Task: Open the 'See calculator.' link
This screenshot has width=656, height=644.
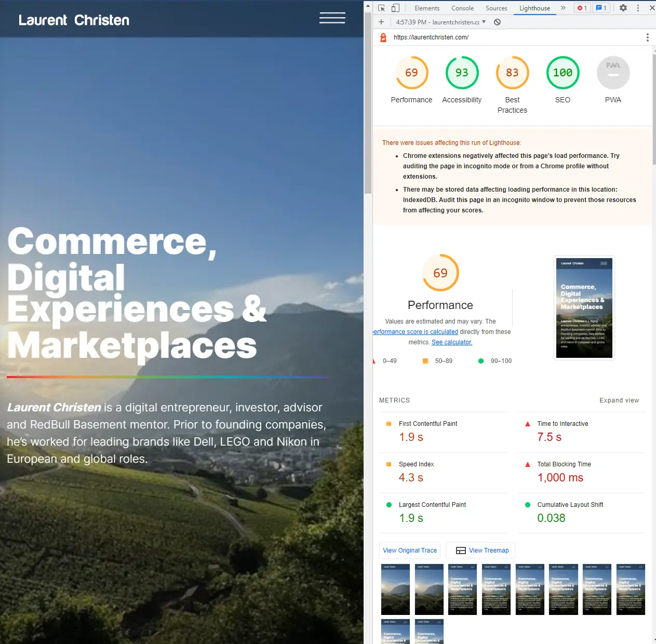Action: (452, 342)
